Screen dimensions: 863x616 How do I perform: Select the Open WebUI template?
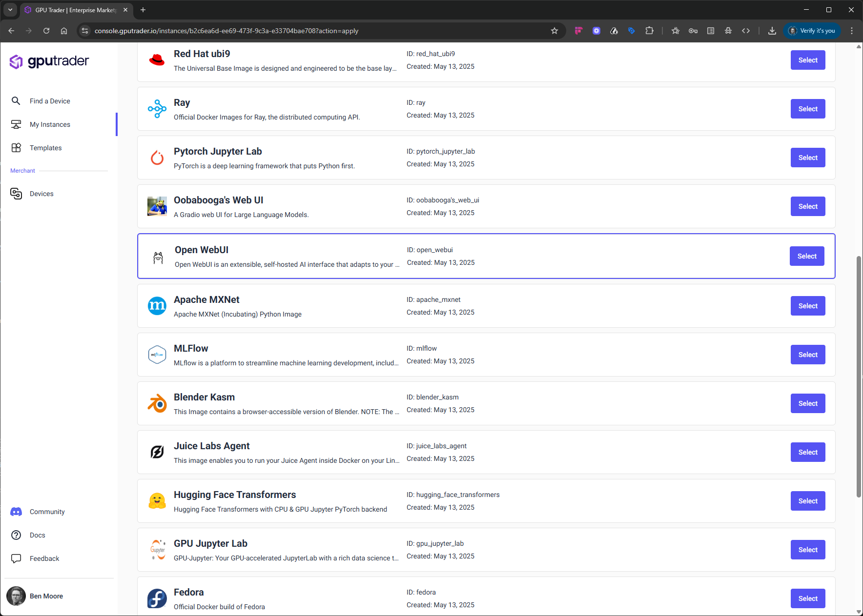807,256
